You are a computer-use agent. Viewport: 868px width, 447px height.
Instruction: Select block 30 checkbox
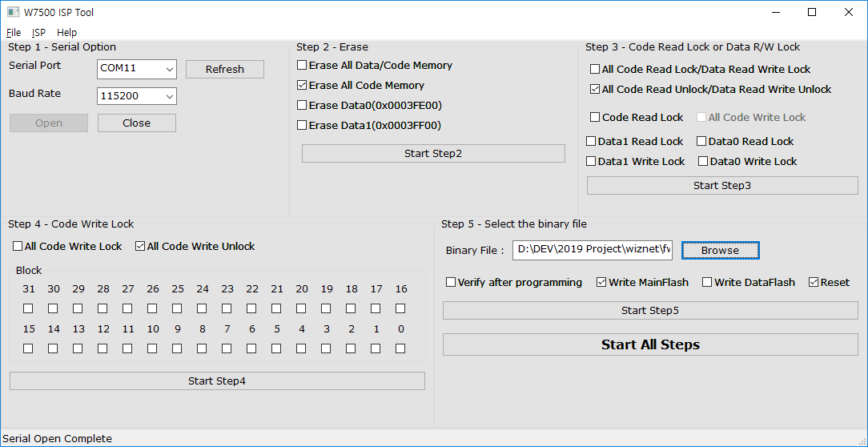click(53, 308)
